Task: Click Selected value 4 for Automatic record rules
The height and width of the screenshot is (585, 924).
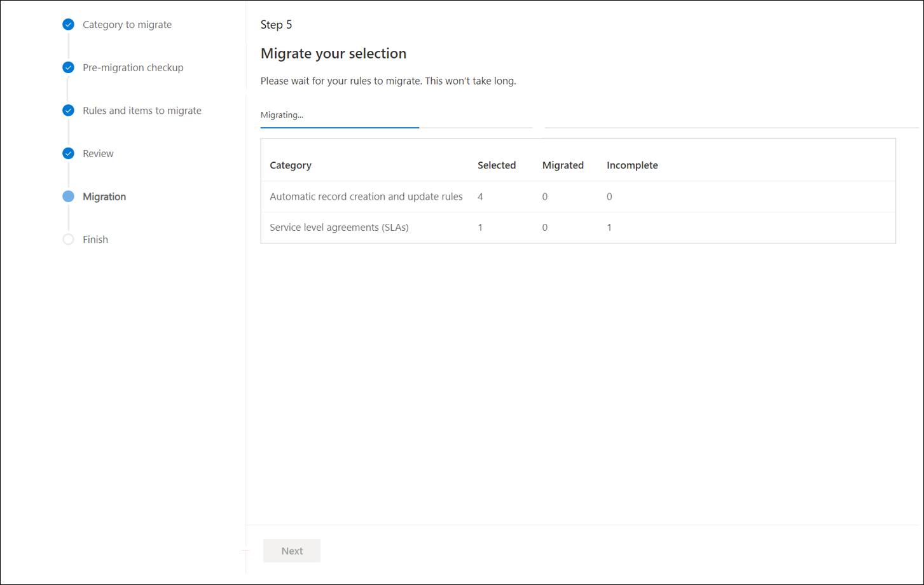Action: [x=480, y=197]
